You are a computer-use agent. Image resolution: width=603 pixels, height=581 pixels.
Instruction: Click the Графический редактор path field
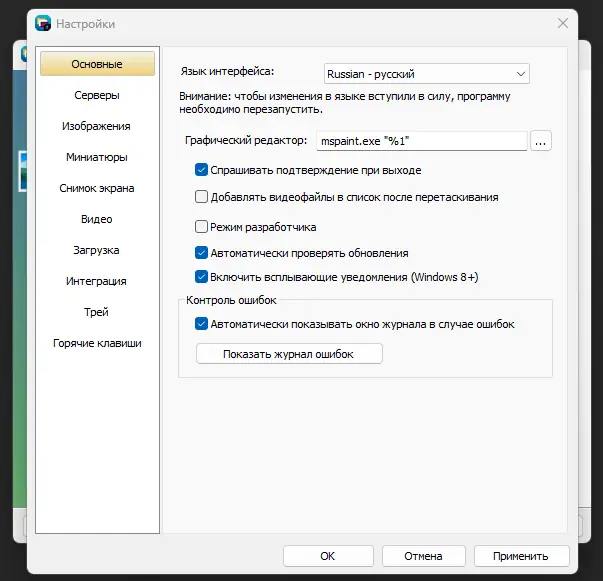coord(421,141)
